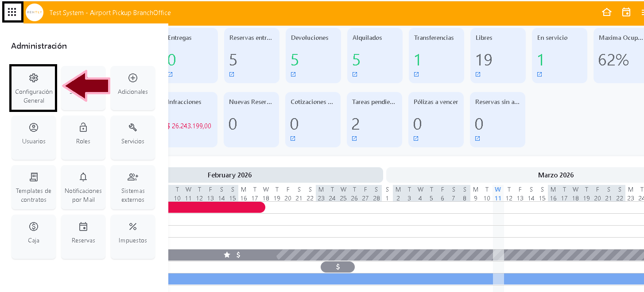Click the home icon in header
Screen dimensions: 644x292
607,12
